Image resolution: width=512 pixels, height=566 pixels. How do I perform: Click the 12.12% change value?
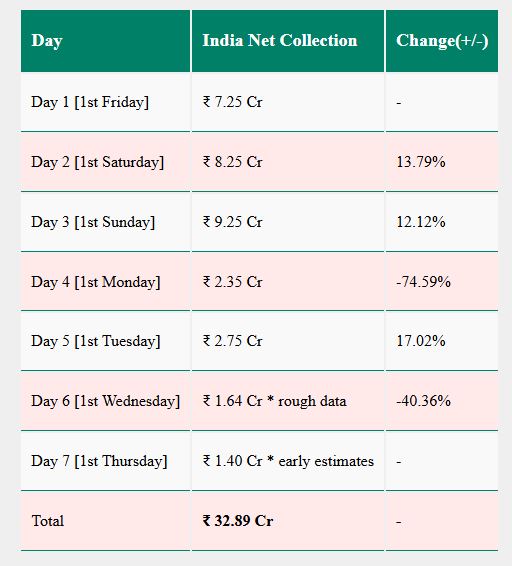[x=421, y=222]
